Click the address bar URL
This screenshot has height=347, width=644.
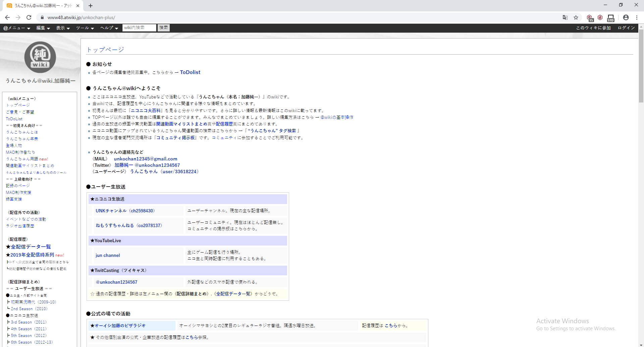pos(81,17)
